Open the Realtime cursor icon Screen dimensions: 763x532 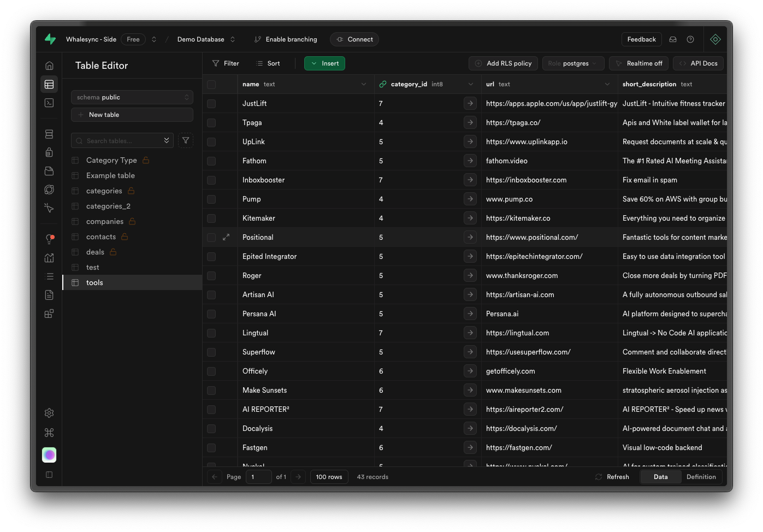coord(49,208)
